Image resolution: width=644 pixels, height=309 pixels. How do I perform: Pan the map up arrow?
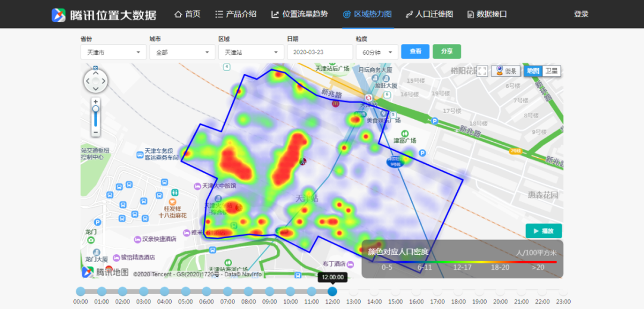click(95, 73)
